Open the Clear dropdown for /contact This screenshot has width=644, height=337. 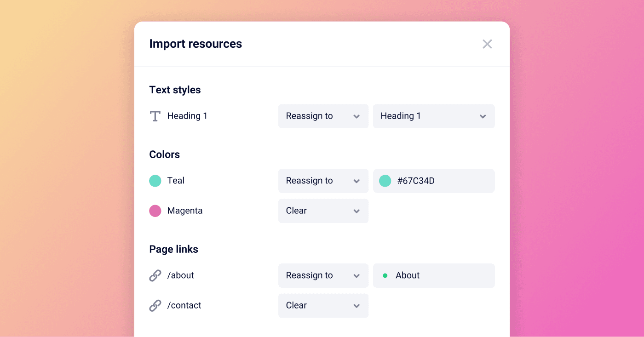(x=323, y=305)
